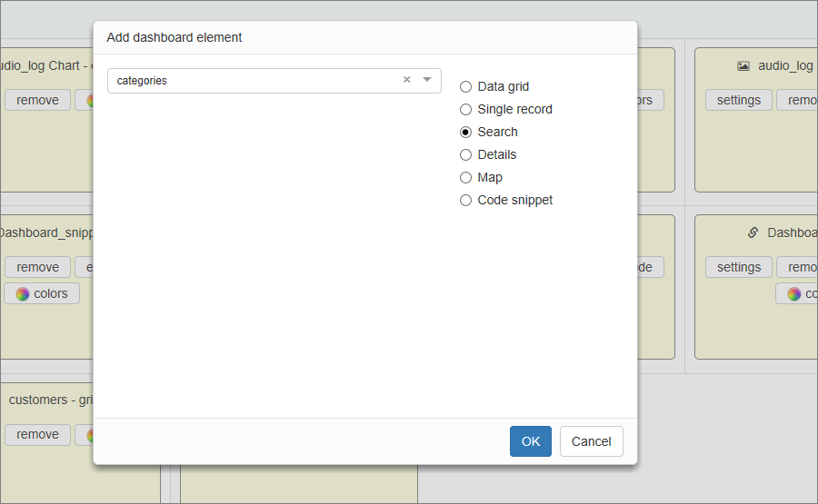Viewport: 818px width, 504px height.
Task: Expand the categories dropdown arrow
Action: (x=427, y=80)
